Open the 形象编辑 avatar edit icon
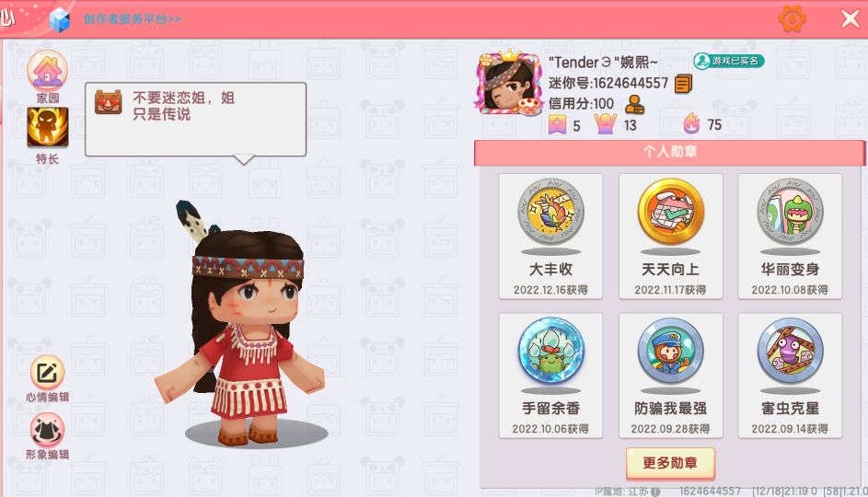The height and width of the screenshot is (497, 868). click(x=47, y=430)
